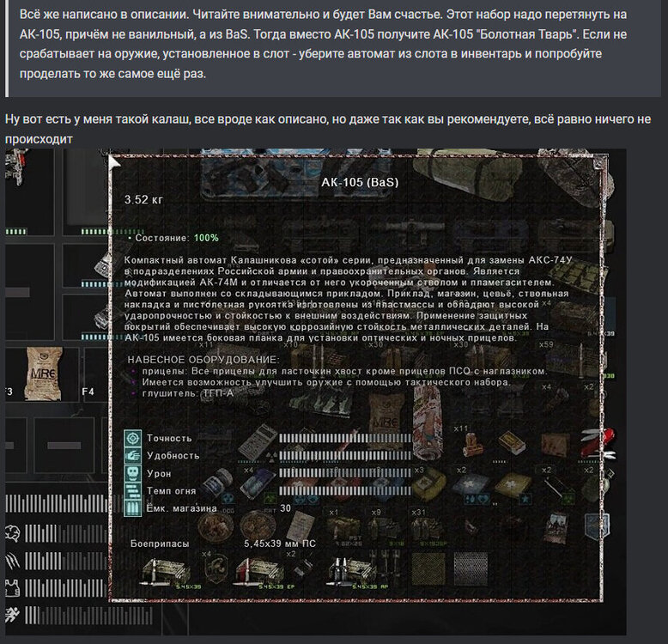Click the НАВЕСНОЕ ОБОРУДОВАНИЕ heading
The height and width of the screenshot is (644, 668).
[x=203, y=360]
